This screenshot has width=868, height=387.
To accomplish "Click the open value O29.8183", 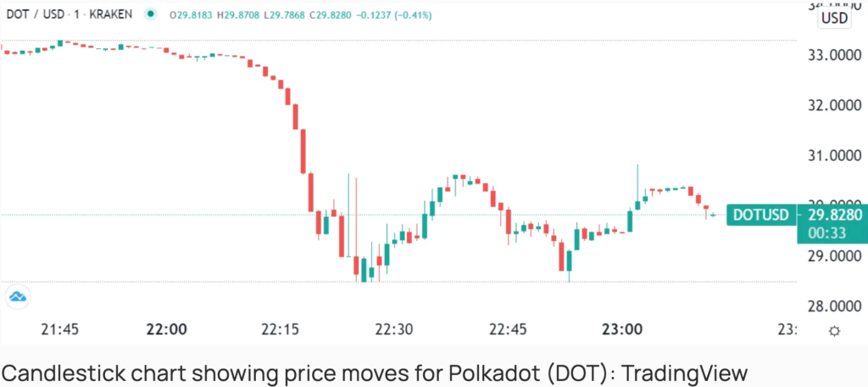I will coord(192,15).
